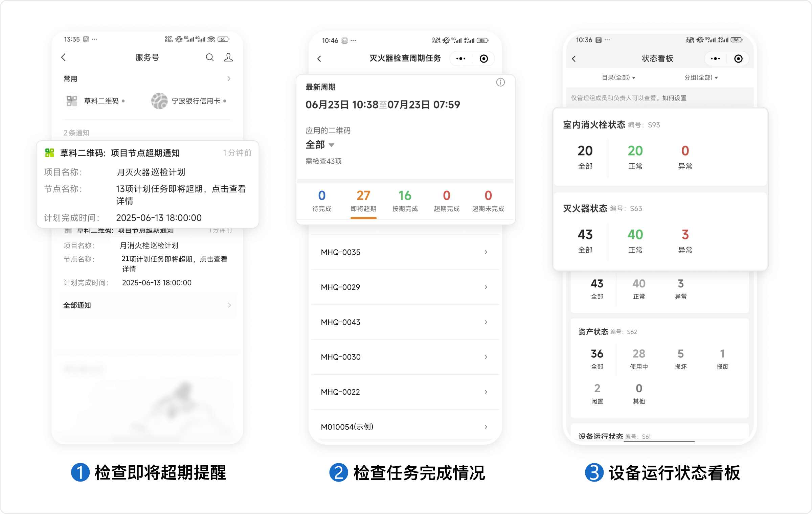Expand the 常用 section chevron
812x514 pixels.
point(229,79)
